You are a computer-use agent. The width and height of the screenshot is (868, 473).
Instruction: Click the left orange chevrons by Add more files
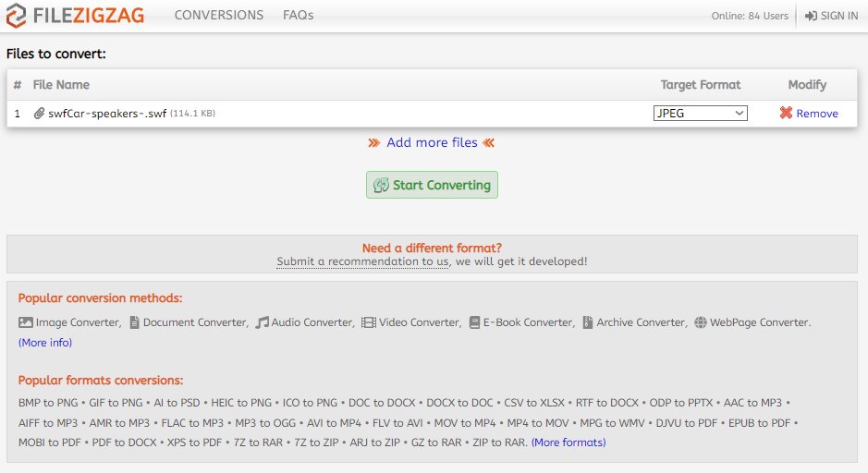click(x=374, y=142)
